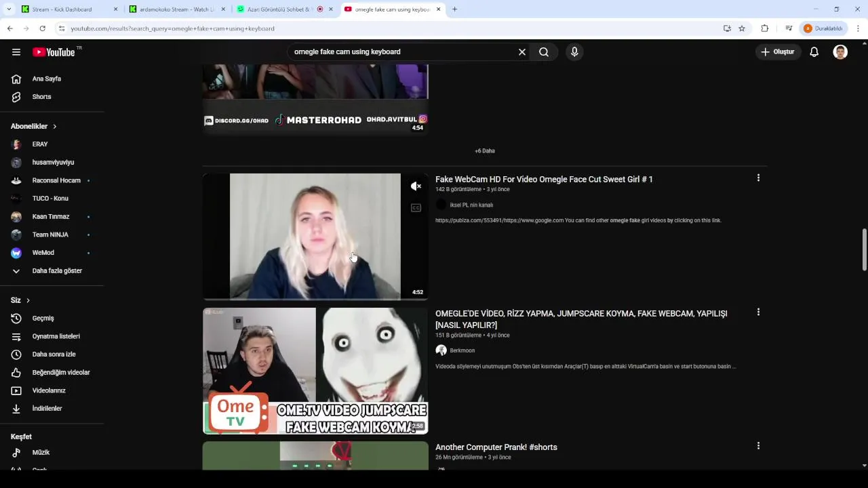Open the Fake WebCam HD For Video title
The image size is (868, 488).
[544, 180]
